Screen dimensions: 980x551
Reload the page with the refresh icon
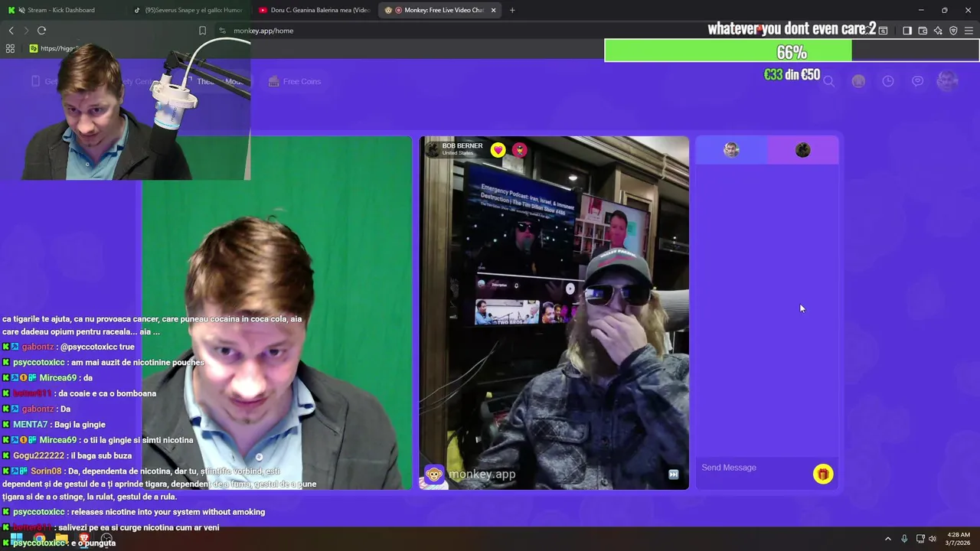click(41, 31)
